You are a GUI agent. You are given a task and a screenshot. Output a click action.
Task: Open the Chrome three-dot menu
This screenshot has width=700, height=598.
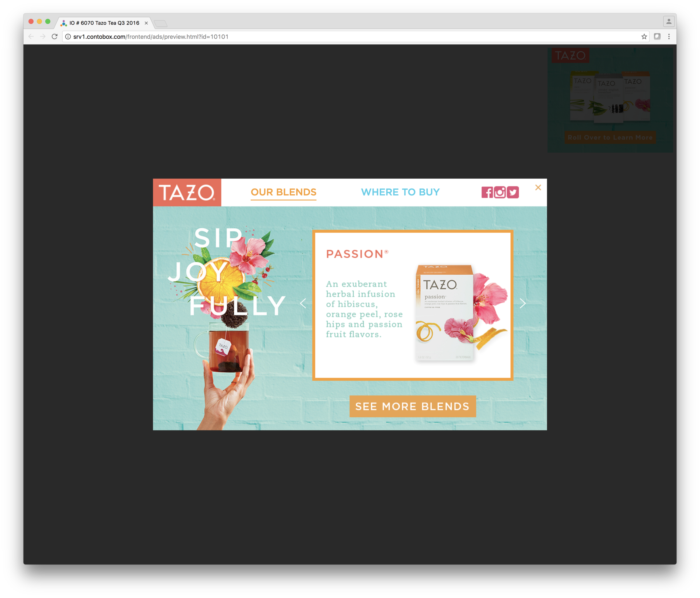669,36
